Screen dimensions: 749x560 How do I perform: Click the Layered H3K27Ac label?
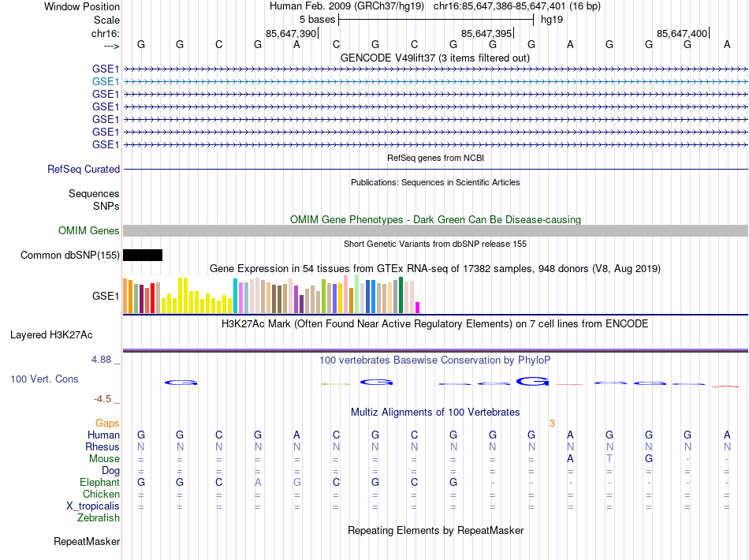point(51,335)
